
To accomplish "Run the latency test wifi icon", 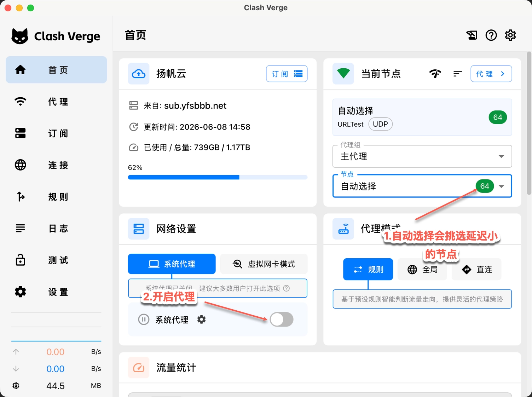I will (435, 74).
